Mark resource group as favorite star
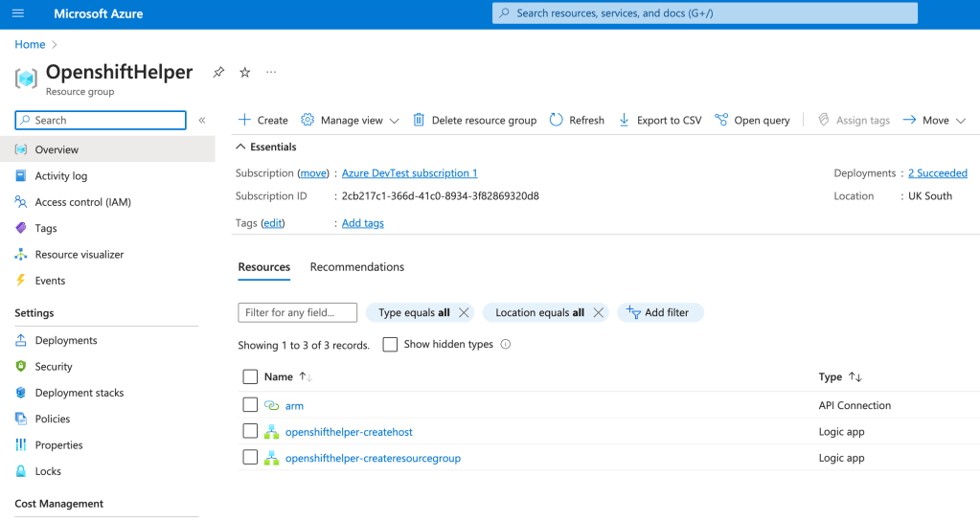Viewport: 980px width, 522px height. click(245, 73)
